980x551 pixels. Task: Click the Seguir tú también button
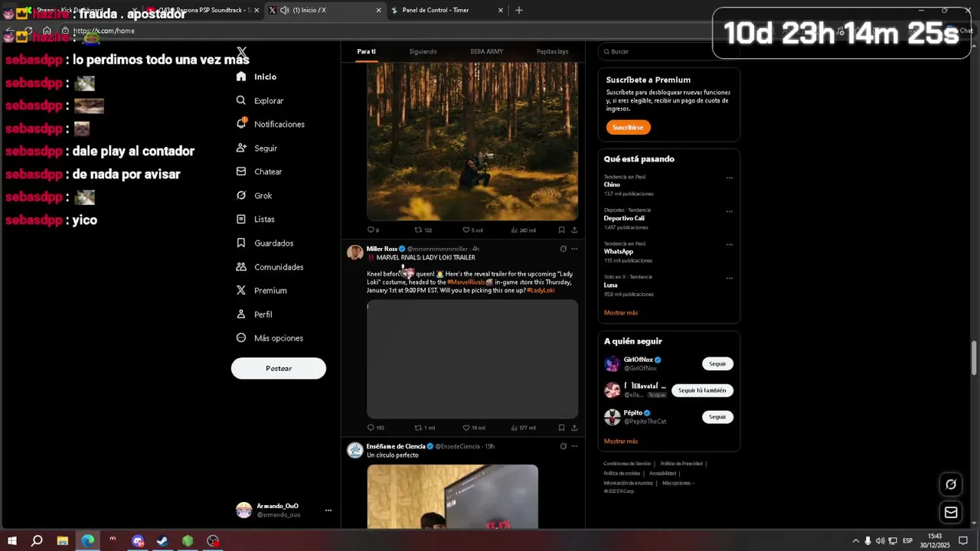(702, 390)
